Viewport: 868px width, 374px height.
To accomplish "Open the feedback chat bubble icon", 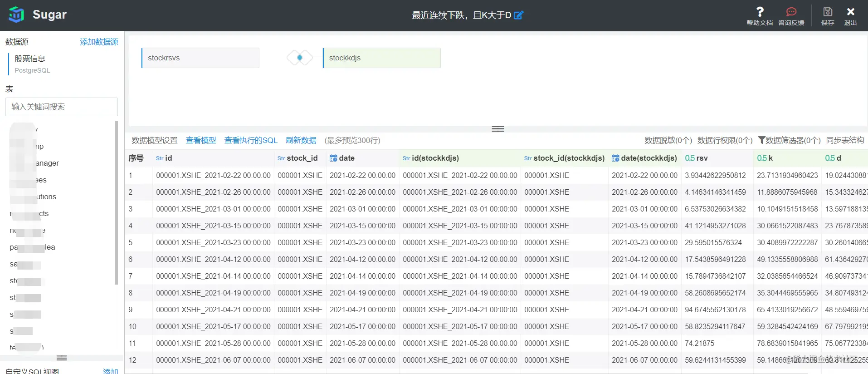I will point(791,12).
